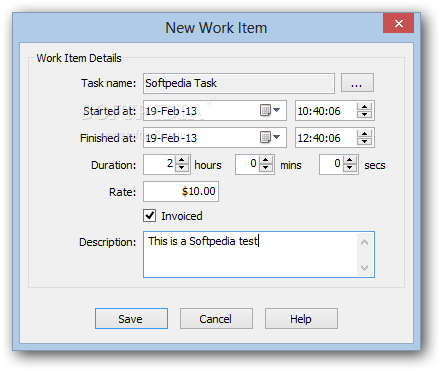Click the description scrollbar down arrow

(365, 268)
